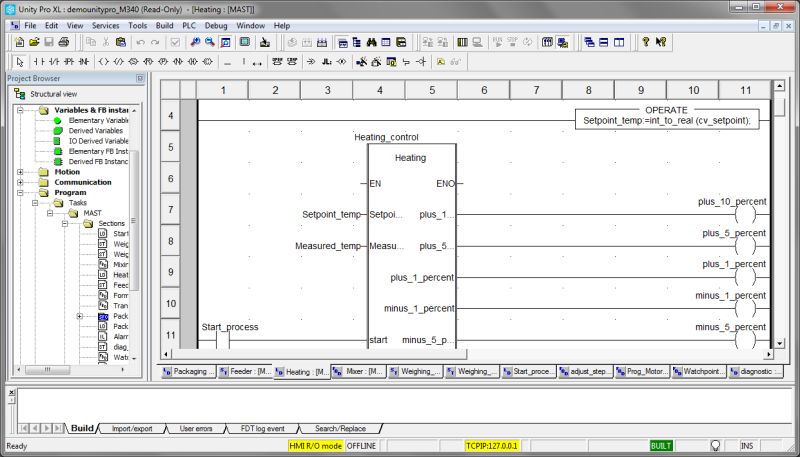Viewport: 800px width, 457px height.
Task: Click the Print toolbar icon
Action: [63, 42]
